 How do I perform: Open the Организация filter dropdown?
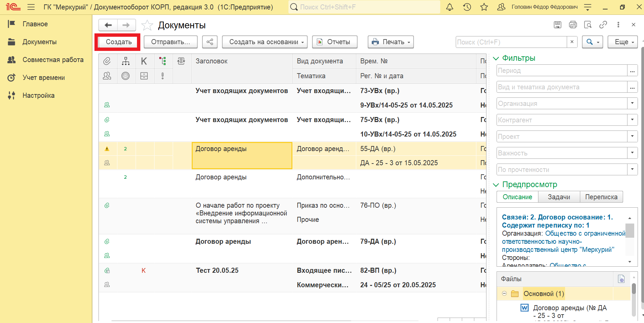[632, 103]
